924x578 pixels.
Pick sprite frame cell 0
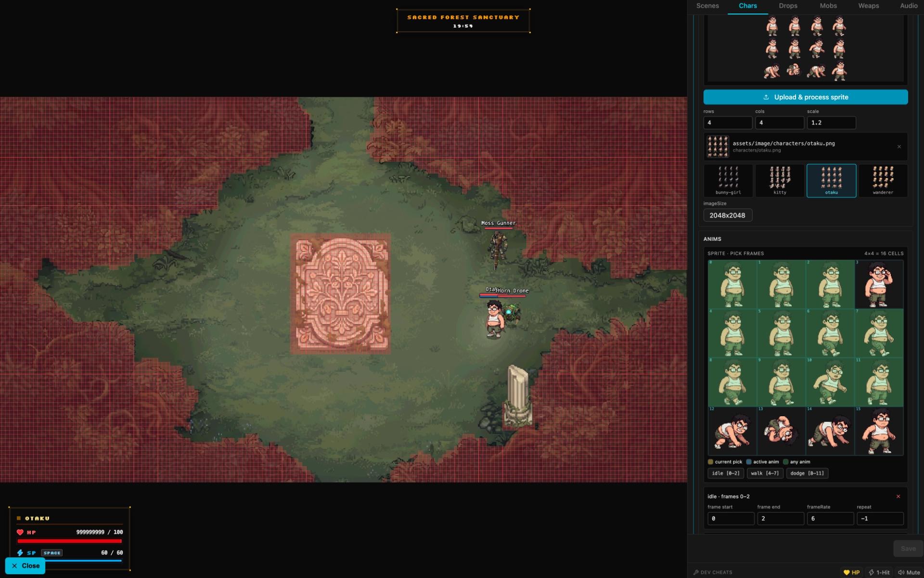pos(732,284)
